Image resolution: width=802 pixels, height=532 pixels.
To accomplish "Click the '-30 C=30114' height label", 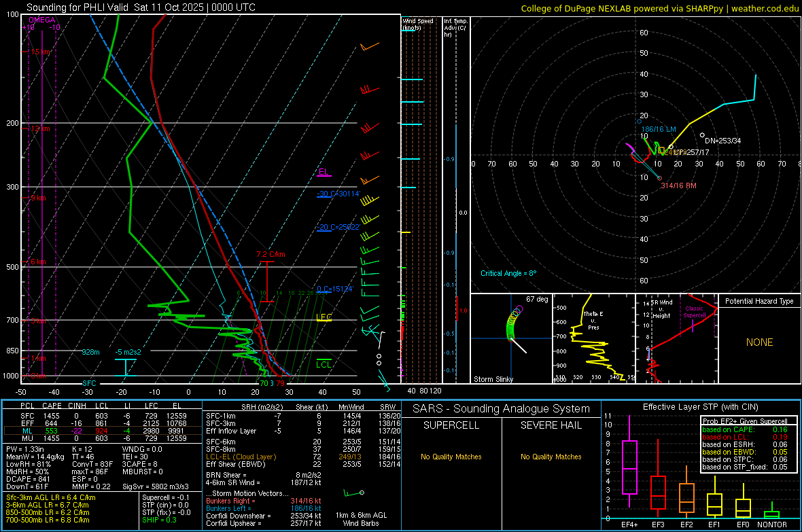I will coord(338,194).
